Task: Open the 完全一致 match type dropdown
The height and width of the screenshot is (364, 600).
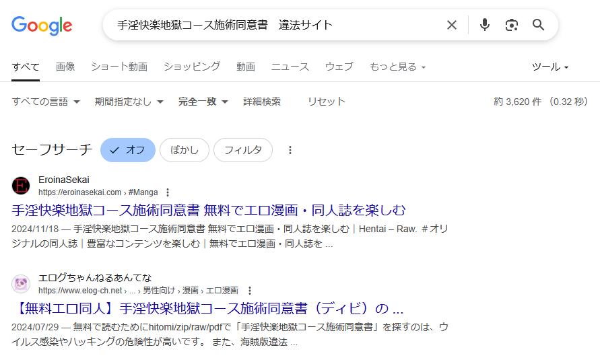Action: [x=203, y=102]
